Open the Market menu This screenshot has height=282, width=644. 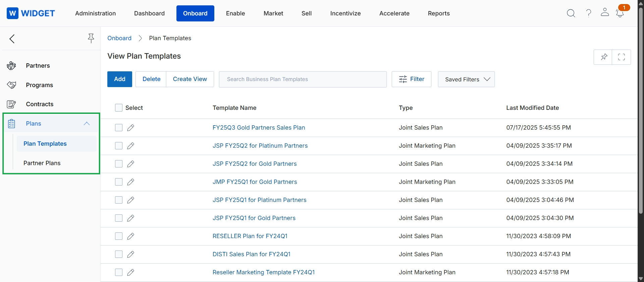(273, 13)
